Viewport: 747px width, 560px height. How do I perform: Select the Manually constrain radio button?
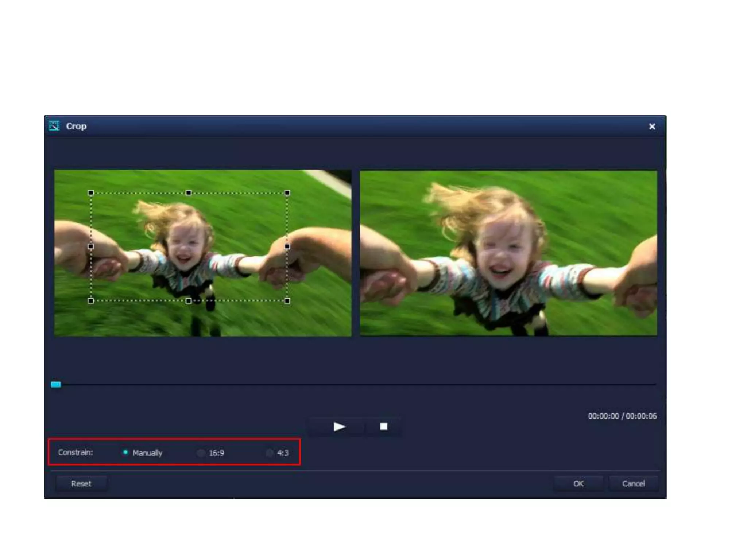coord(125,452)
